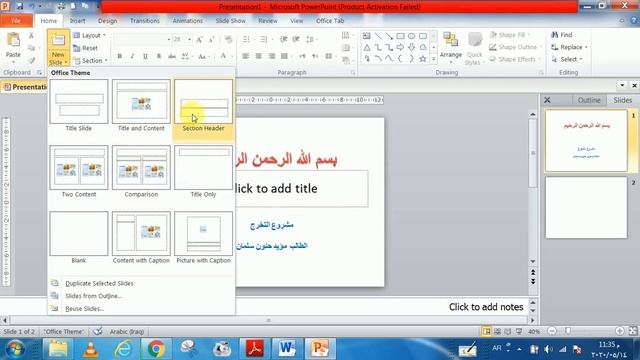Open the font name dropdown arrow

click(169, 40)
